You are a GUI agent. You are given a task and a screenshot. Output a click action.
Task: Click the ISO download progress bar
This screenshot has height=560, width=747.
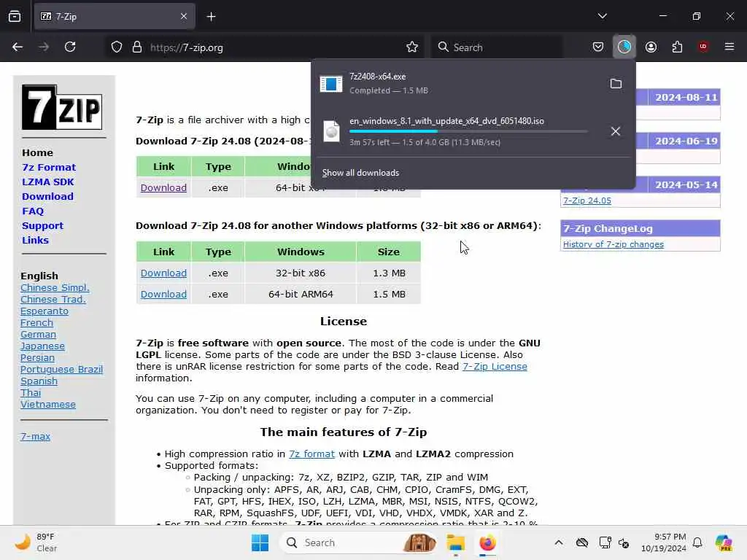coord(468,131)
